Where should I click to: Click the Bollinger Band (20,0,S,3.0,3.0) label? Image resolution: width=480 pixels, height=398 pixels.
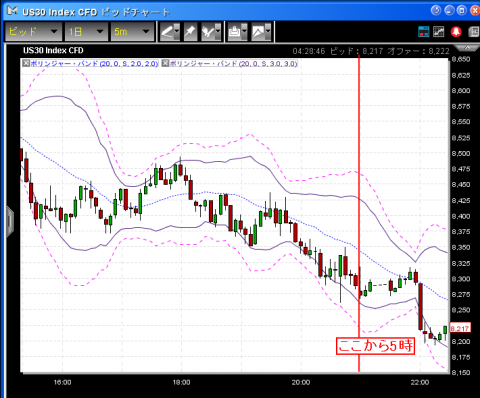click(233, 63)
